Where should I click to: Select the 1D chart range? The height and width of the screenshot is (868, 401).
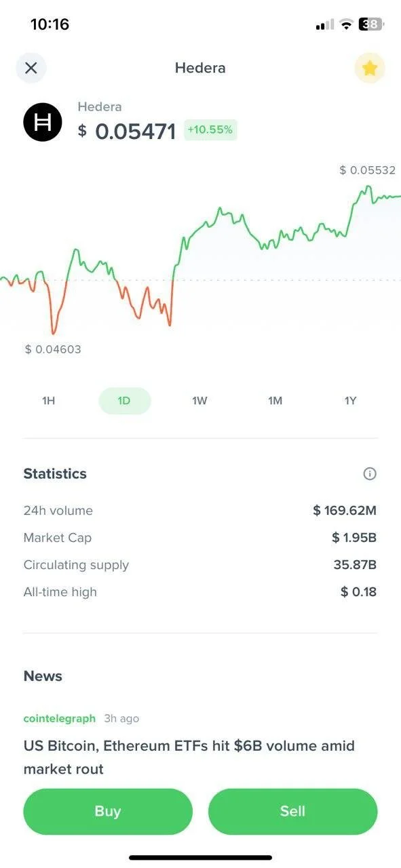pyautogui.click(x=124, y=401)
